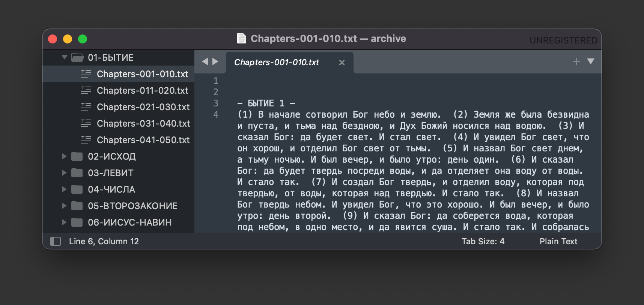The width and height of the screenshot is (644, 305).
Task: Select the 05-ВТОРОЗАКОНИЕ folder label
Action: pyautogui.click(x=133, y=206)
